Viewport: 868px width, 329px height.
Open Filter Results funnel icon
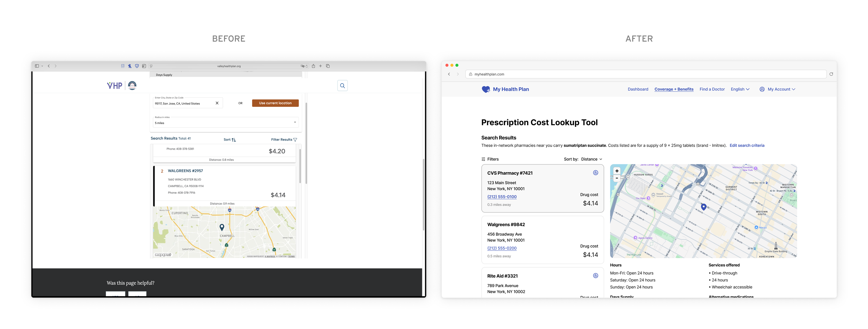pyautogui.click(x=295, y=140)
